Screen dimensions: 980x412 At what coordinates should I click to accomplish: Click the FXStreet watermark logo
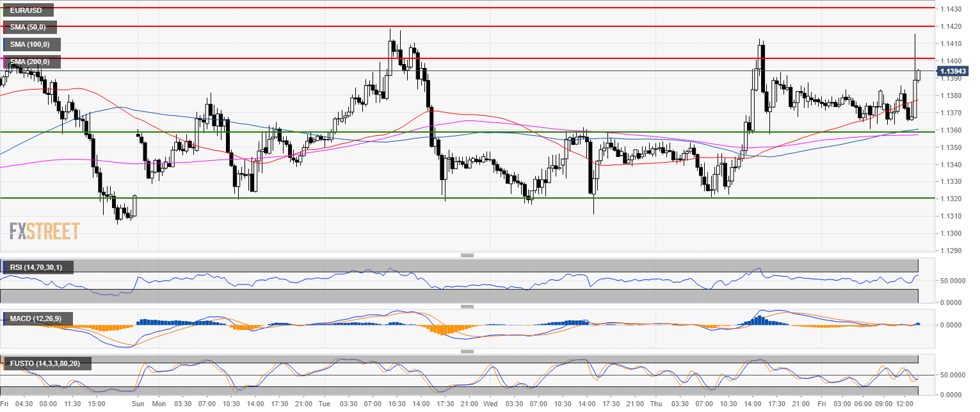point(44,231)
